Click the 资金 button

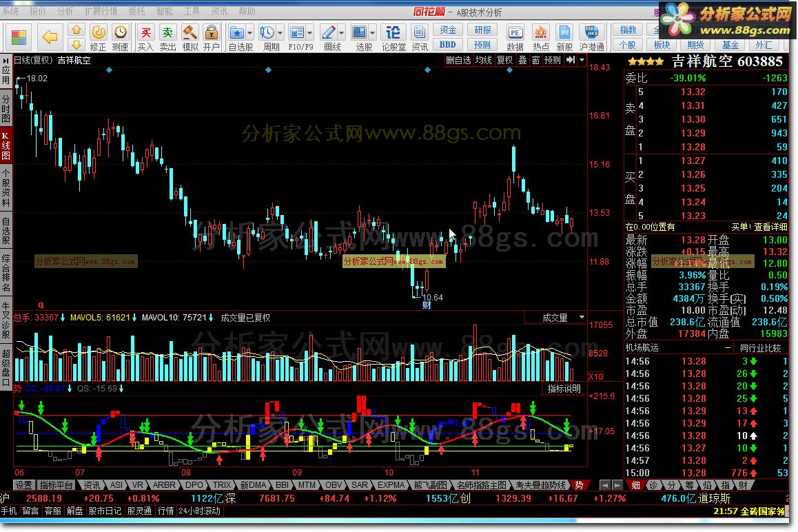[x=448, y=30]
